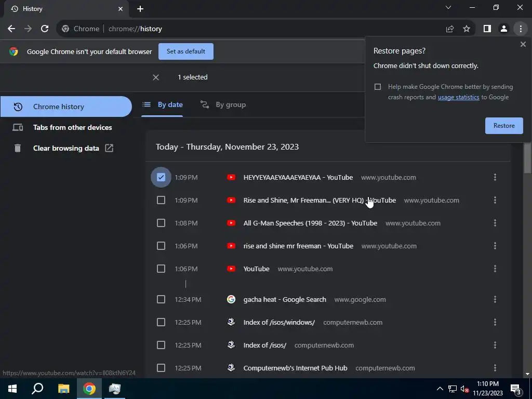This screenshot has height=399, width=532.
Task: Open File Explorer from the taskbar
Action: click(x=63, y=389)
